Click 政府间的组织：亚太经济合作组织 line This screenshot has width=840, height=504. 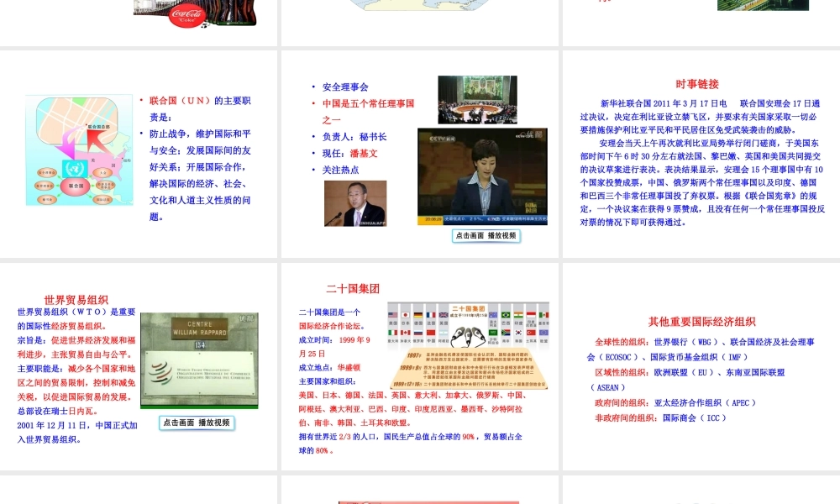(675, 402)
